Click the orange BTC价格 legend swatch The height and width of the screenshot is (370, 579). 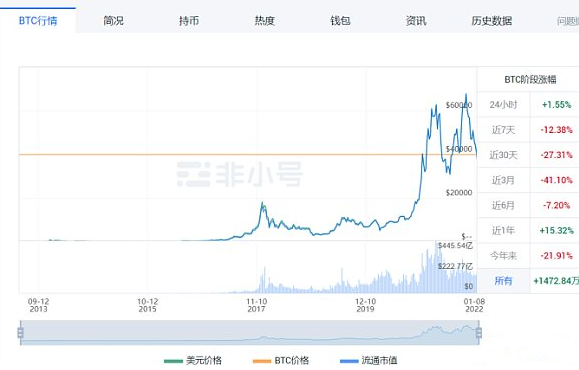click(262, 361)
